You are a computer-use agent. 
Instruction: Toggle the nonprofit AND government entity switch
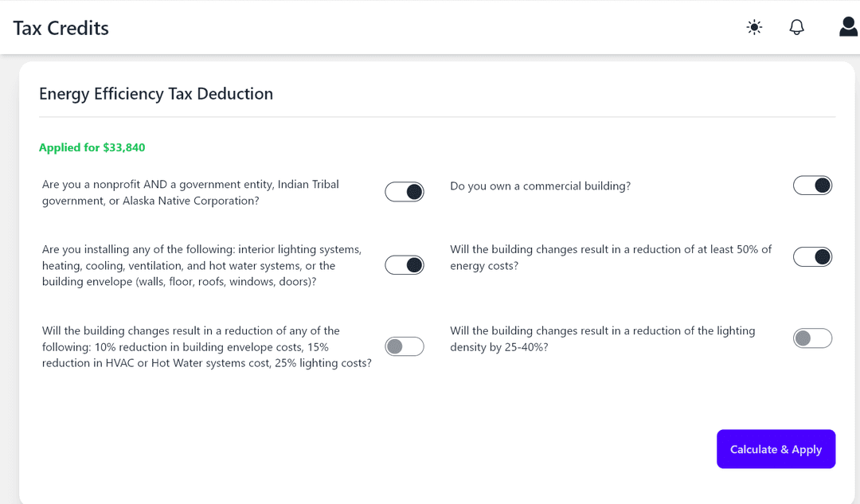click(x=405, y=192)
